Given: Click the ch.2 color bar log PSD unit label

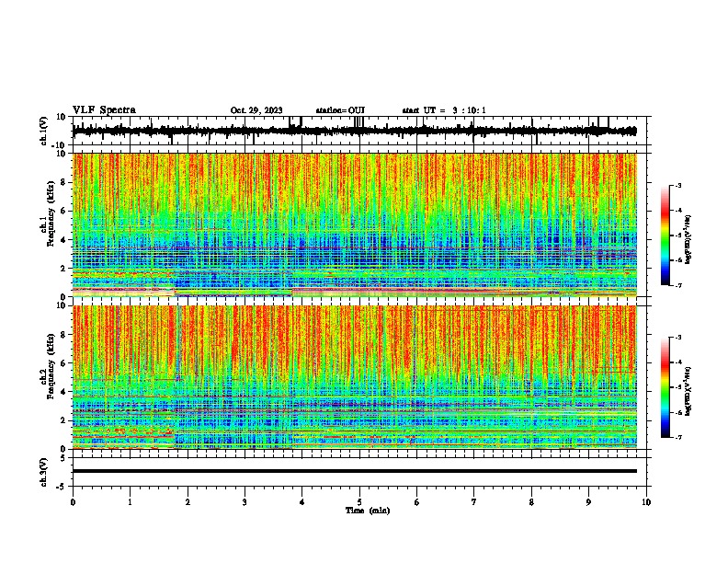Looking at the screenshot, I should point(688,391).
